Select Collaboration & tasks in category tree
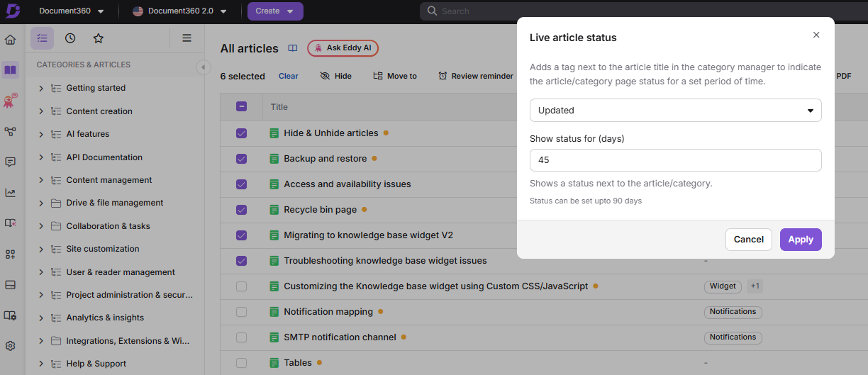 tap(108, 226)
